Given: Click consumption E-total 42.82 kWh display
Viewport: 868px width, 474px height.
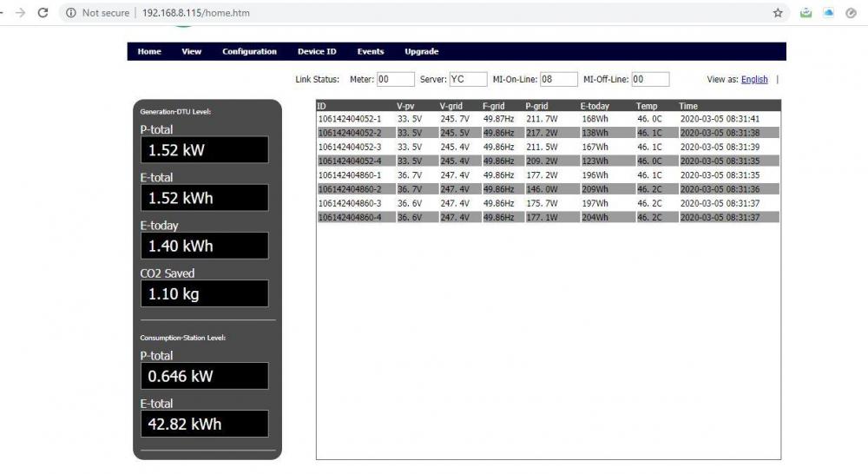Looking at the screenshot, I should pos(204,424).
